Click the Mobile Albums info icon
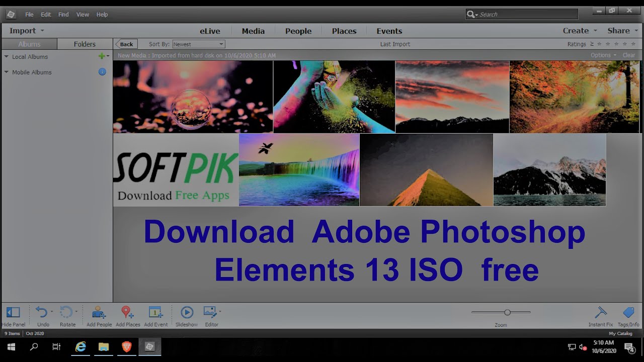This screenshot has width=644, height=362. coord(102,72)
